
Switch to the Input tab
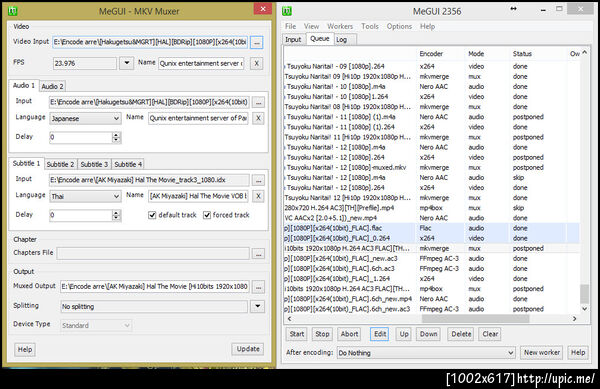(x=293, y=39)
